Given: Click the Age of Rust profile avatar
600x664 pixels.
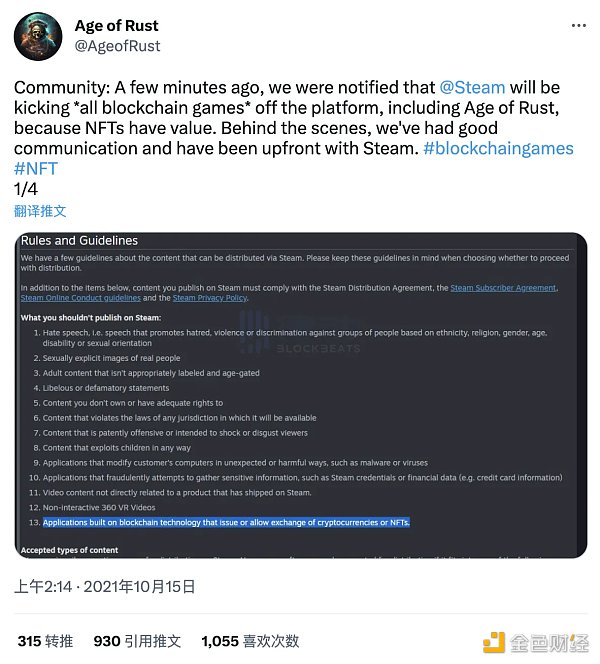Looking at the screenshot, I should coord(37,36).
